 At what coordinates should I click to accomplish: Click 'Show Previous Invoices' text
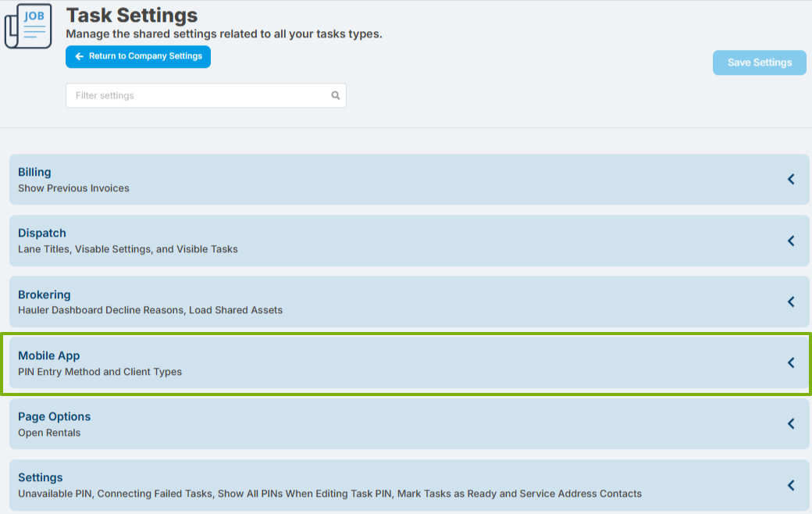coord(73,188)
